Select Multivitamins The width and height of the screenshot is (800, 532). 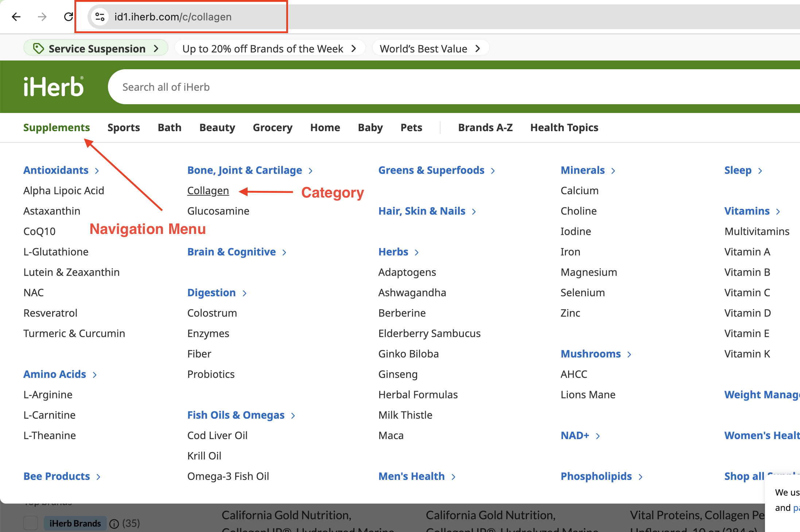tap(757, 231)
